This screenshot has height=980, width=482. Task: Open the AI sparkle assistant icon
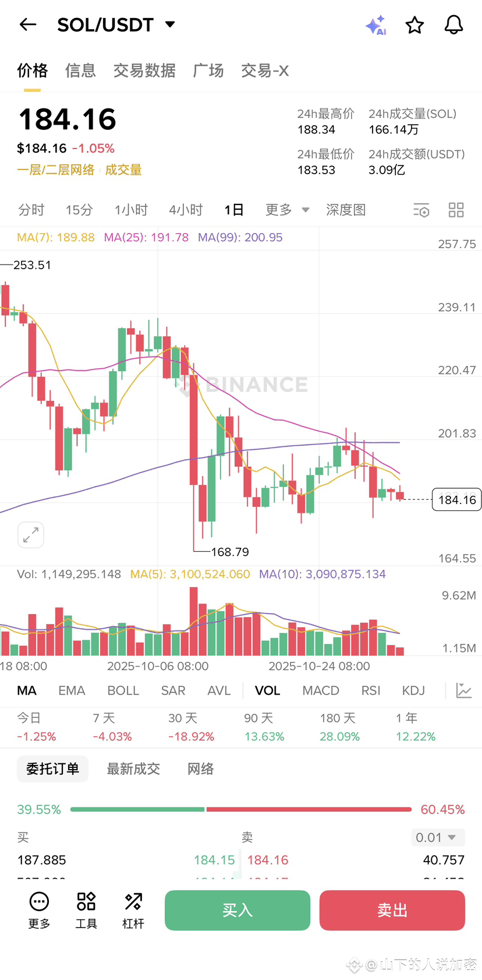click(x=376, y=25)
